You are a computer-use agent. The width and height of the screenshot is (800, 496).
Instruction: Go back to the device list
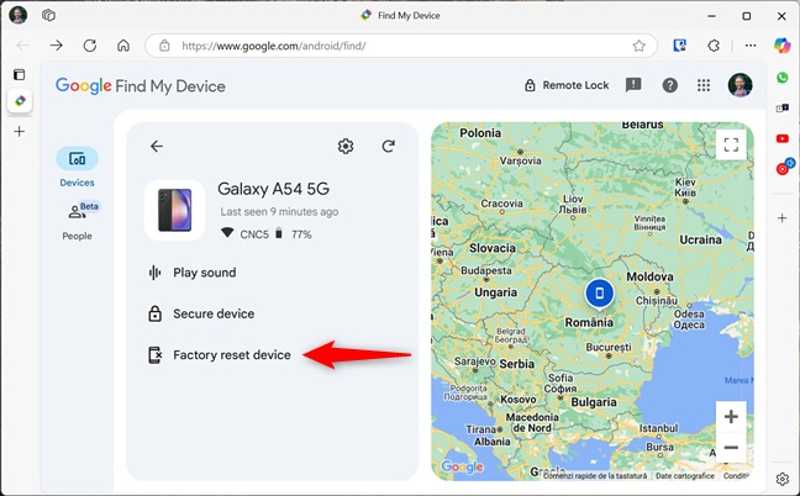pos(157,146)
